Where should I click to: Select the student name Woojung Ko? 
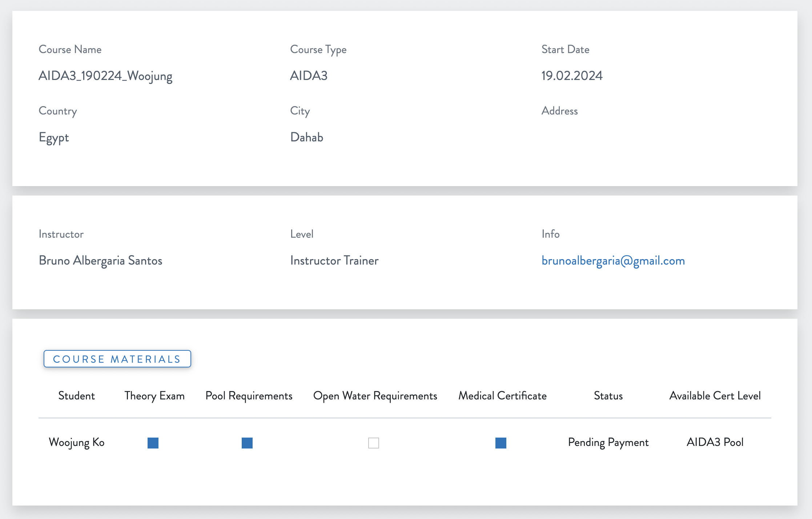pos(77,442)
